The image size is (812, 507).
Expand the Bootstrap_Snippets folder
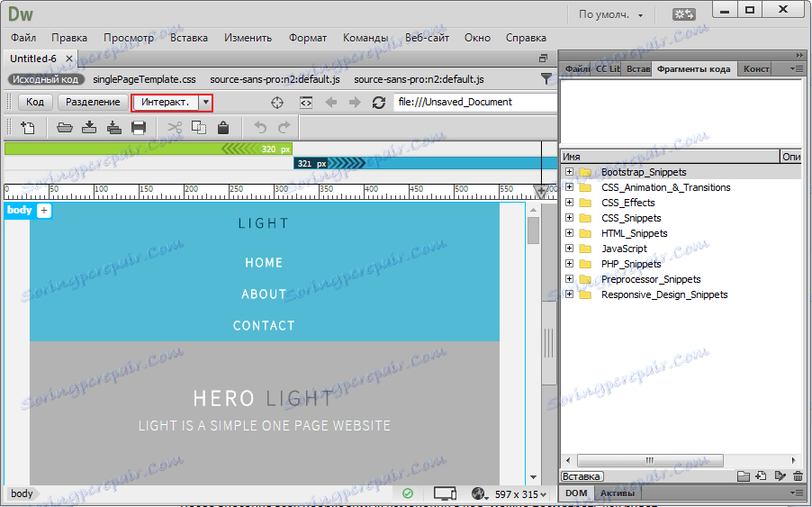[569, 171]
